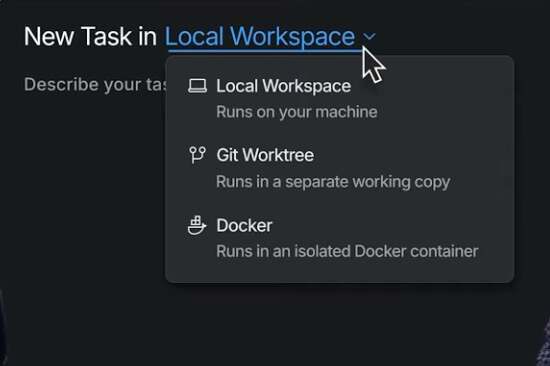Click the Docker whale icon
The width and height of the screenshot is (550, 366).
(x=197, y=225)
